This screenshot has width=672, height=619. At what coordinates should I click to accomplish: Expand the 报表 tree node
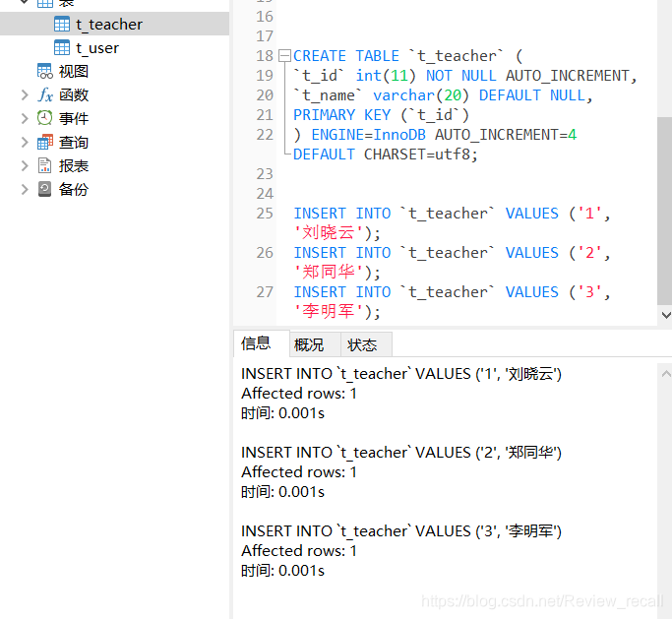point(25,165)
